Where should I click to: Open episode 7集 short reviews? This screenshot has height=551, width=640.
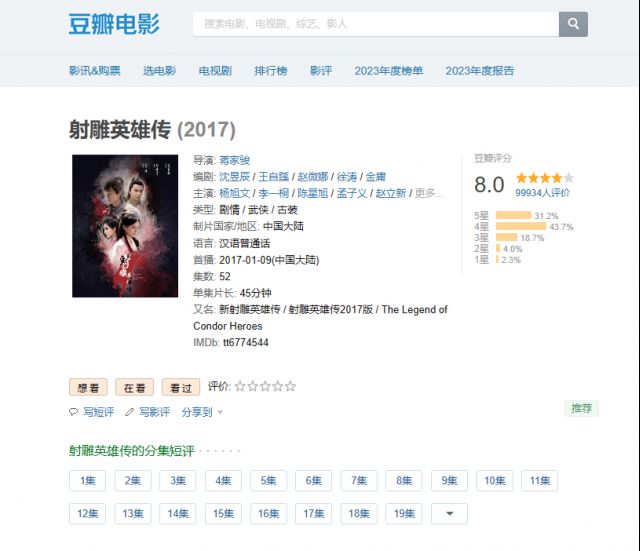click(359, 480)
